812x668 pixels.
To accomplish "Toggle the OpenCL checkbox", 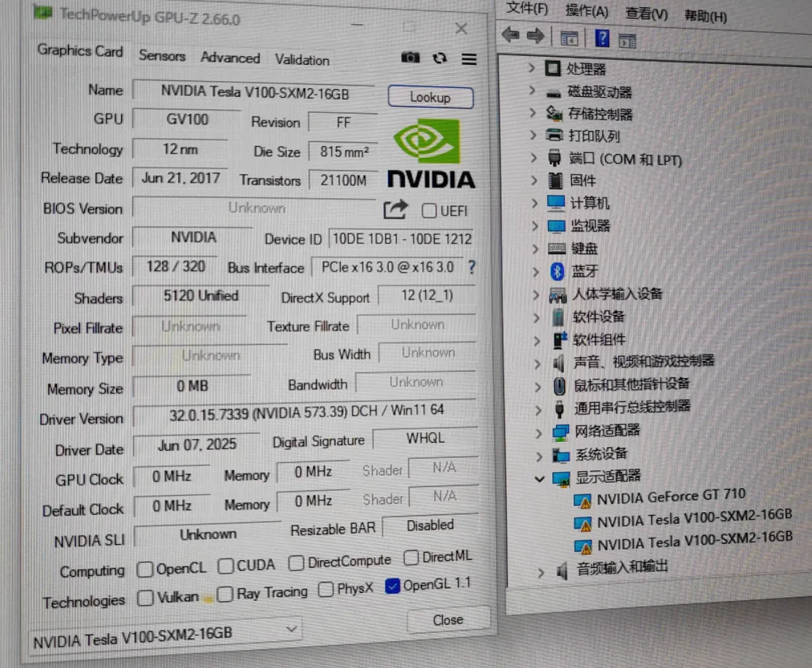I will 144,570.
